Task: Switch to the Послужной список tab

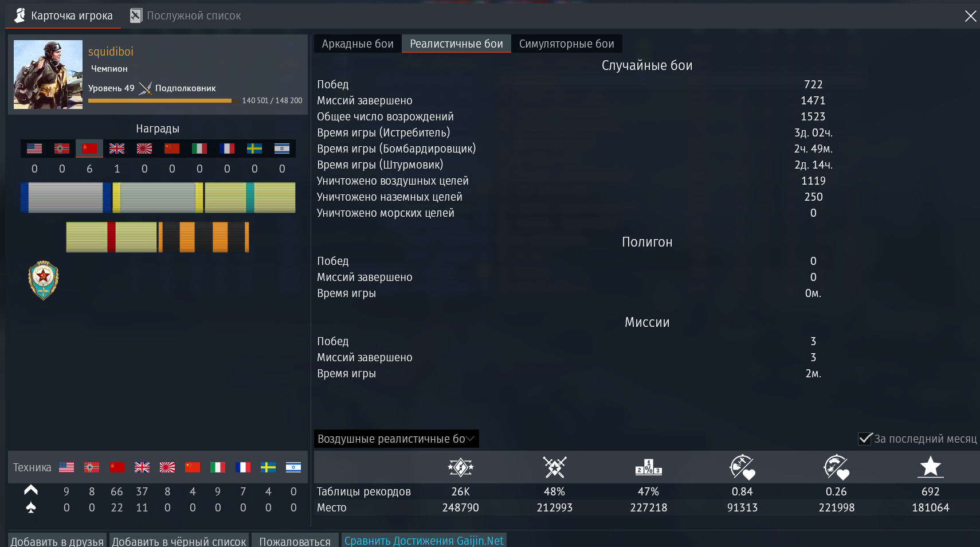Action: 185,15
